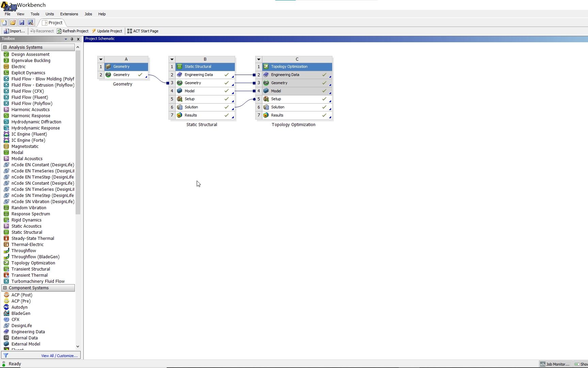This screenshot has height=368, width=588.
Task: Open the Toolbox panel dropdown arrow
Action: coord(66,39)
